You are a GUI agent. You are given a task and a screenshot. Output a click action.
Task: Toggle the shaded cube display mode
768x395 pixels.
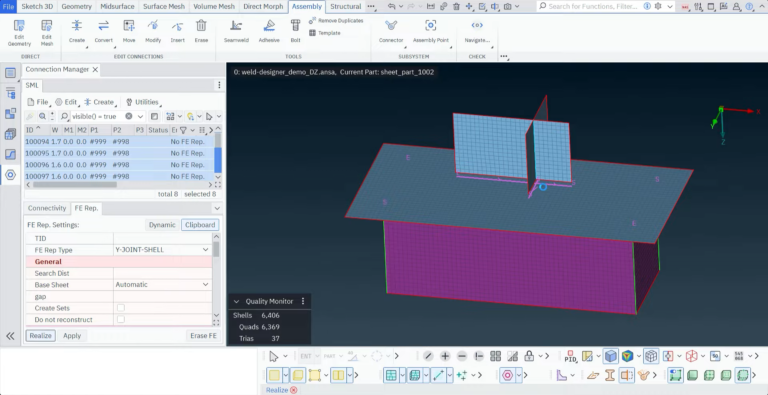pos(610,356)
